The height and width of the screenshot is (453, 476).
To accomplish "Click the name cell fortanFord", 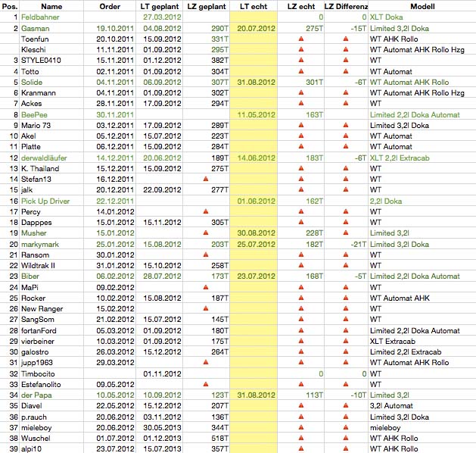I will pyautogui.click(x=39, y=330).
